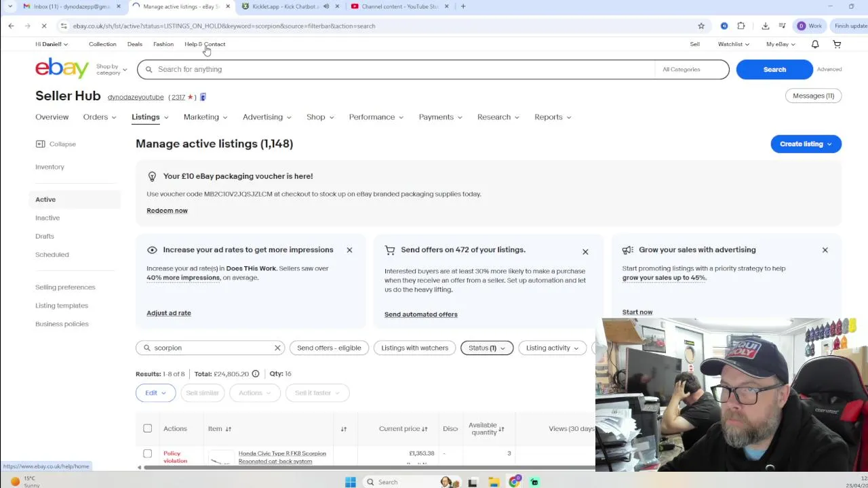The image size is (868, 488).
Task: Open the Watchlist dropdown
Action: [x=734, y=44]
